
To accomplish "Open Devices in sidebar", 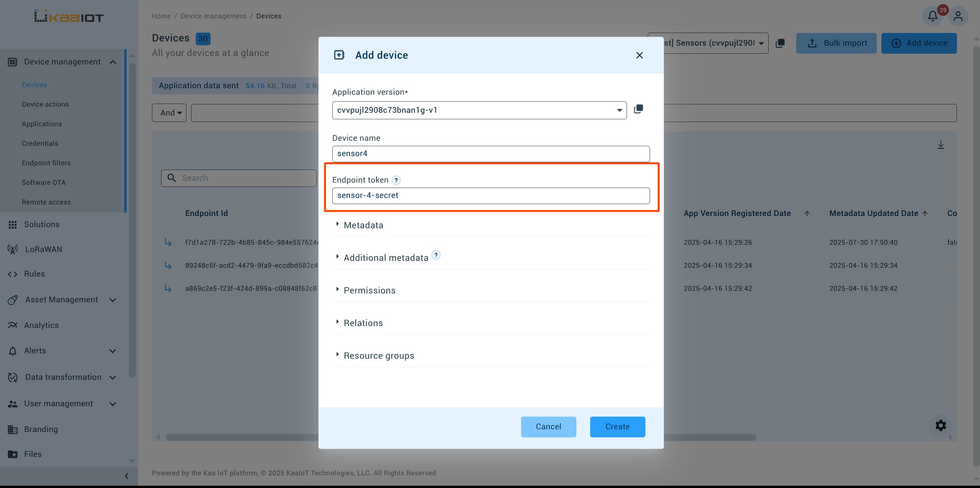I will click(x=34, y=85).
